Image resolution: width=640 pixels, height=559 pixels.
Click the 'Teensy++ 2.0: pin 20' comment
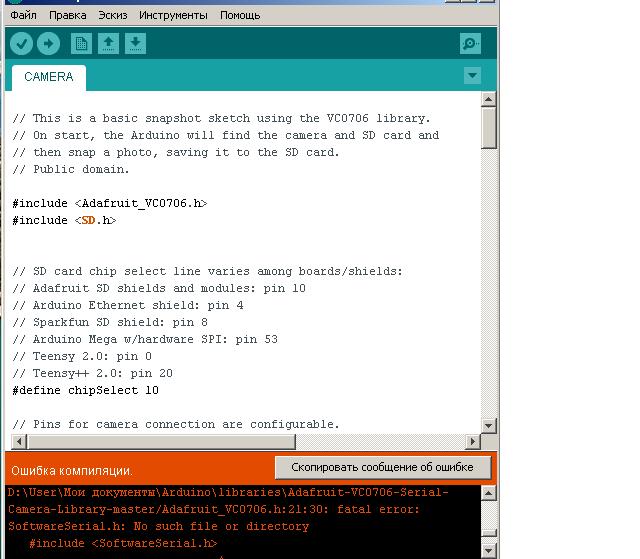[x=93, y=373]
